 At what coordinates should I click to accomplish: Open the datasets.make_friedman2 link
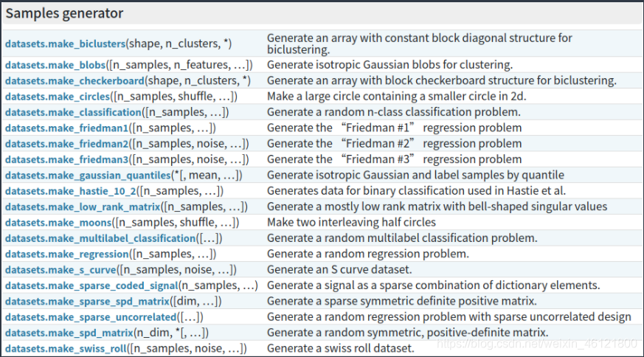click(66, 144)
